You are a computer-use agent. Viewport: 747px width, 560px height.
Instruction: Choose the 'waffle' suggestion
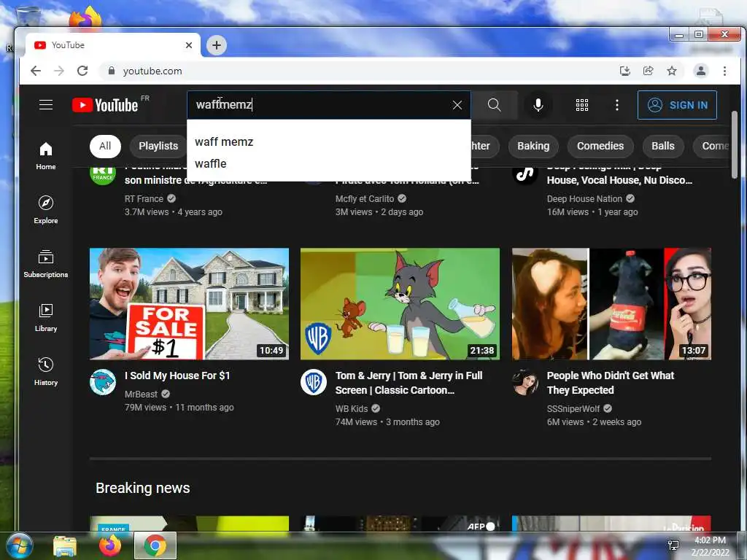[329, 164]
